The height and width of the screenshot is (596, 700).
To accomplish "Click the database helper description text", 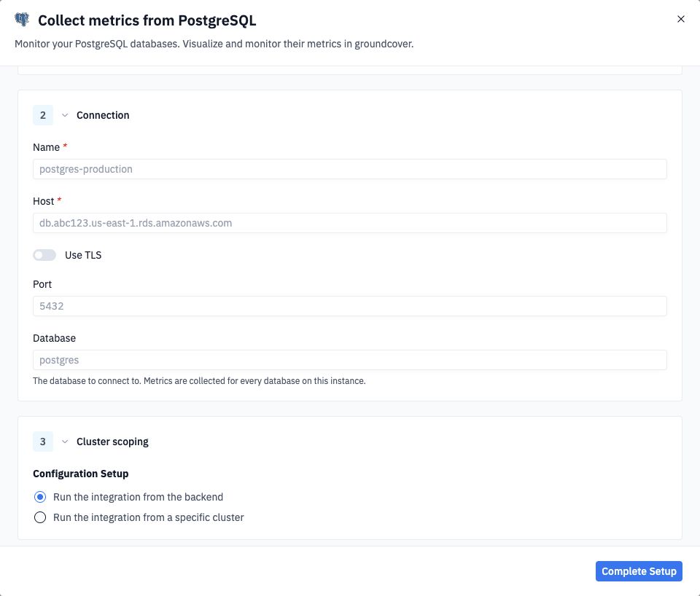I will point(199,381).
